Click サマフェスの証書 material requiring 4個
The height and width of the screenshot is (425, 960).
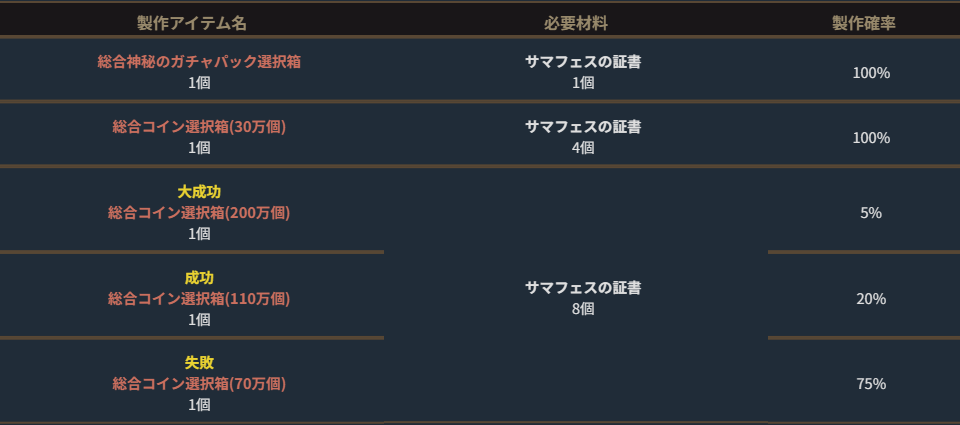(583, 127)
